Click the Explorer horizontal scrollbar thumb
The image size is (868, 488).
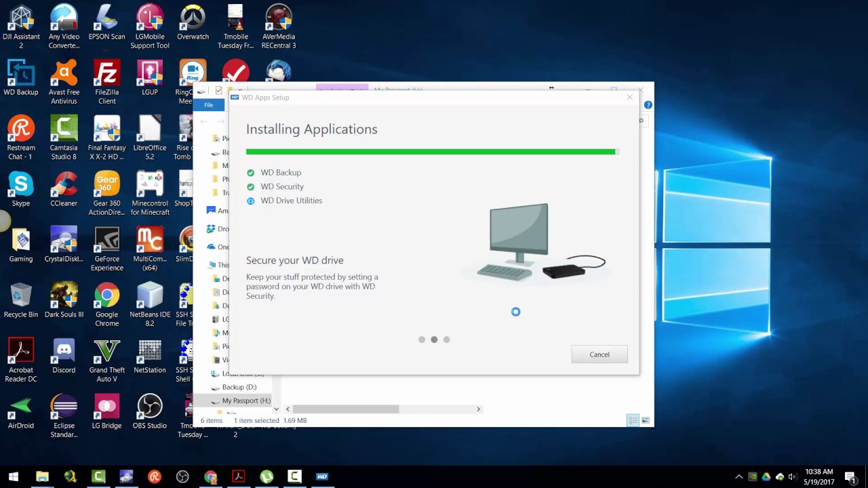pyautogui.click(x=346, y=409)
